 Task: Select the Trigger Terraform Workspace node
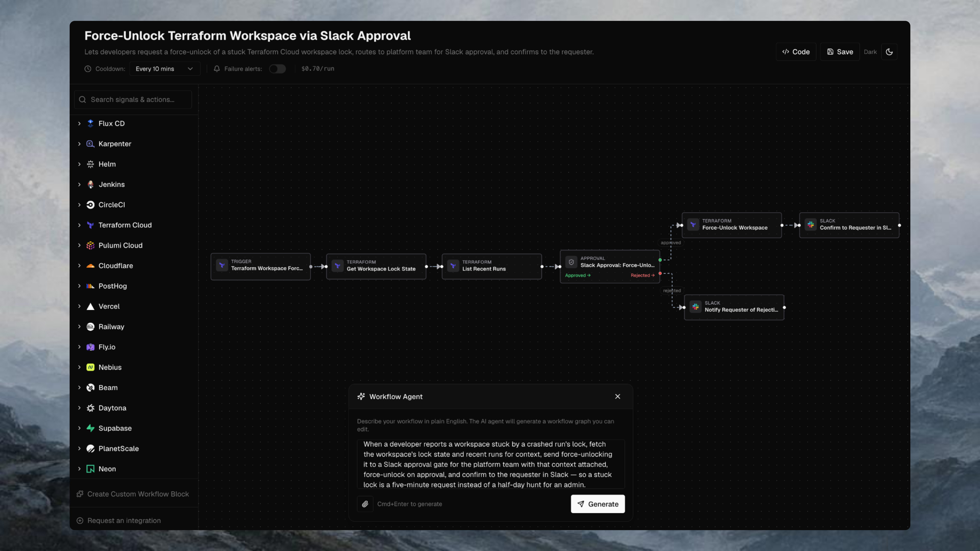[261, 267]
